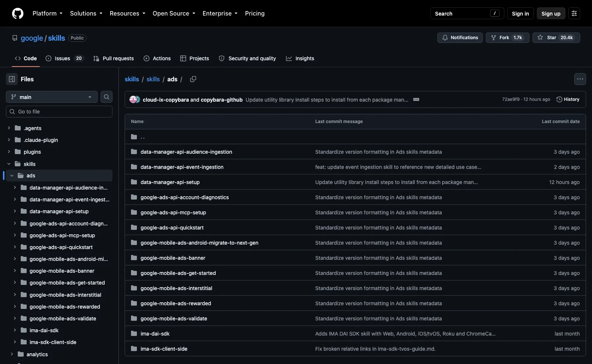This screenshot has width=592, height=364.
Task: Go to Security and quality tab
Action: pyautogui.click(x=248, y=58)
